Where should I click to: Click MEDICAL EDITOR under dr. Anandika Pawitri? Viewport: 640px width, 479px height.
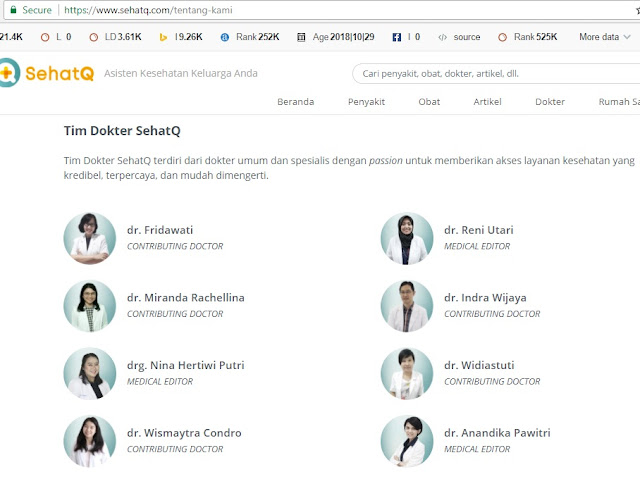pyautogui.click(x=477, y=449)
